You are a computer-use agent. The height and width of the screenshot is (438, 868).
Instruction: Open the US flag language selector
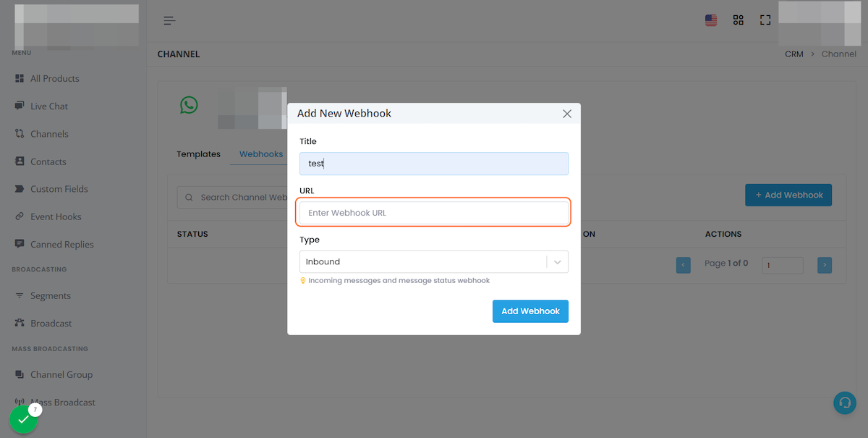[x=711, y=20]
